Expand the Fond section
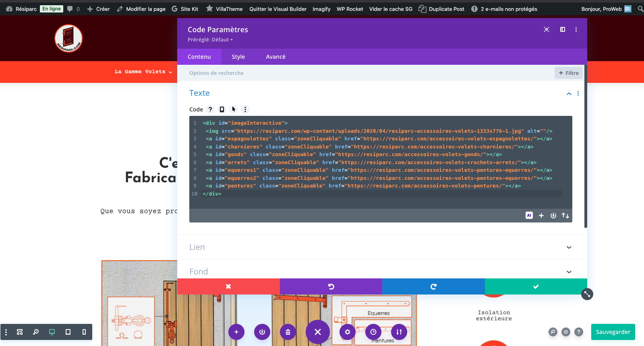 click(381, 272)
